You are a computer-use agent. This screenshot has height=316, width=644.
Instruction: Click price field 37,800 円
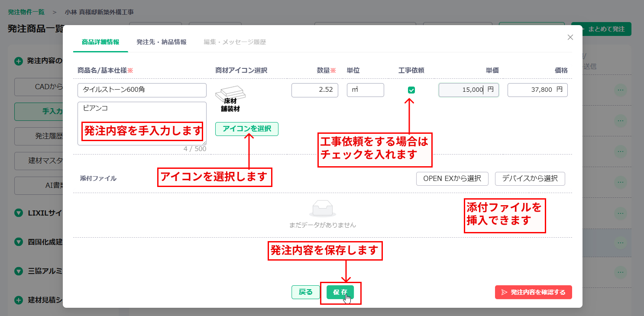pyautogui.click(x=537, y=90)
